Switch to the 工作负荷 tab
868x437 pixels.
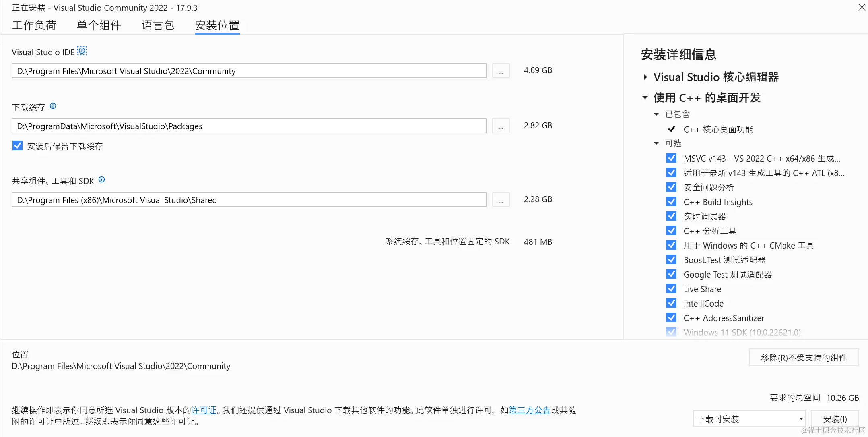34,25
